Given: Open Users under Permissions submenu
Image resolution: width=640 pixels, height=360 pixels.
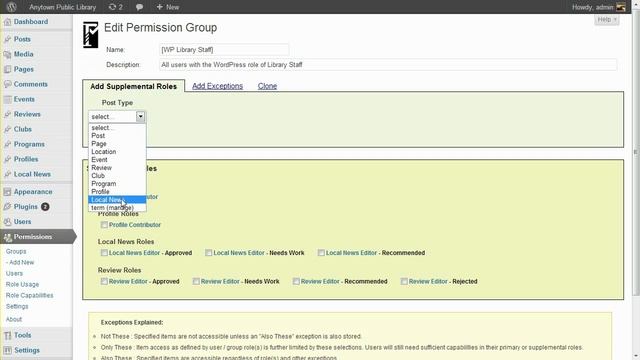Looking at the screenshot, I should click(14, 273).
